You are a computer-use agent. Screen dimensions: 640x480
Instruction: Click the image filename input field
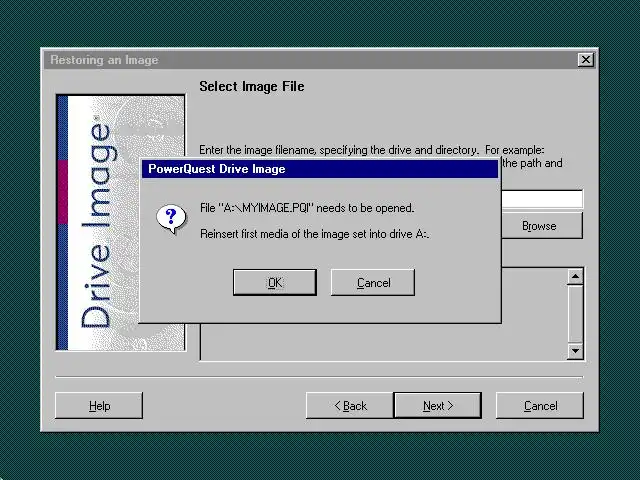[542, 199]
